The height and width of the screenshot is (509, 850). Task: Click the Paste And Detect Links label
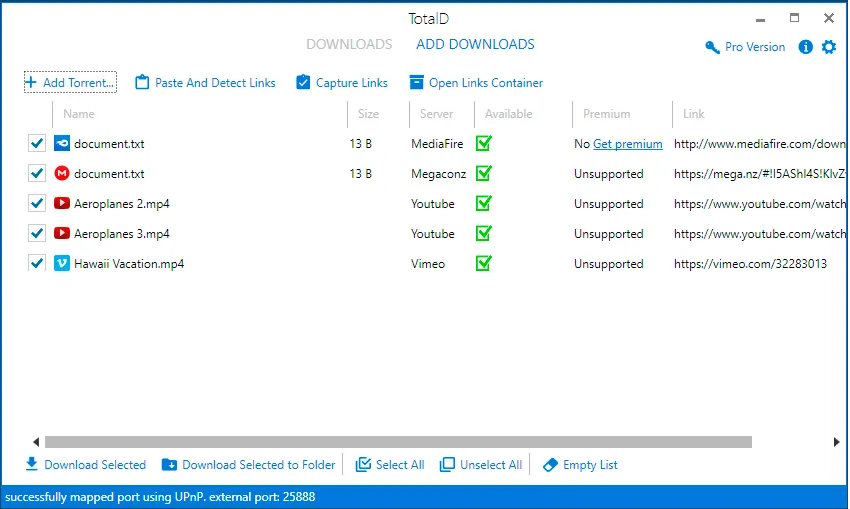[215, 83]
